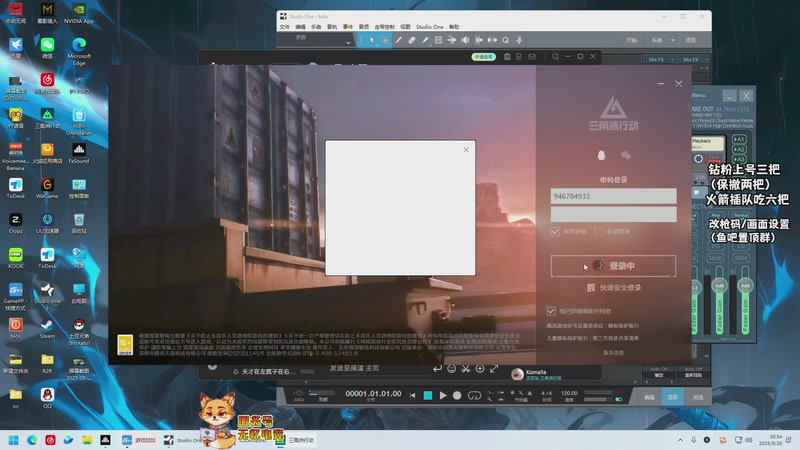Click the 开通会员 button in dark window
Screen dimensions: 800x450
click(x=483, y=57)
